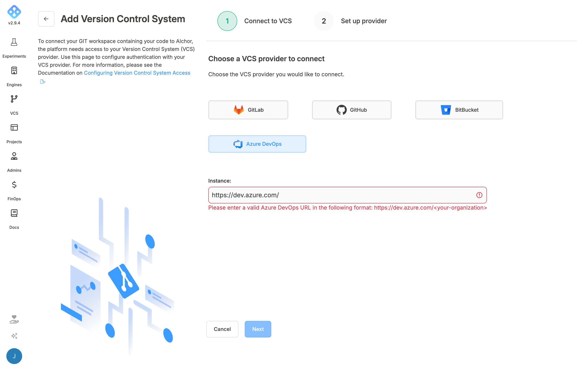Open FinOps dollar icon
This screenshot has width=588, height=368.
click(x=14, y=185)
